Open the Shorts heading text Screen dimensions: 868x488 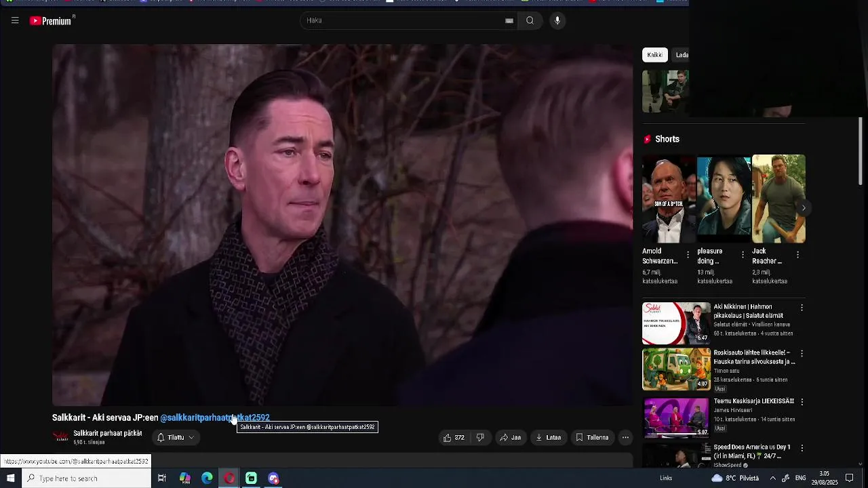tap(667, 139)
